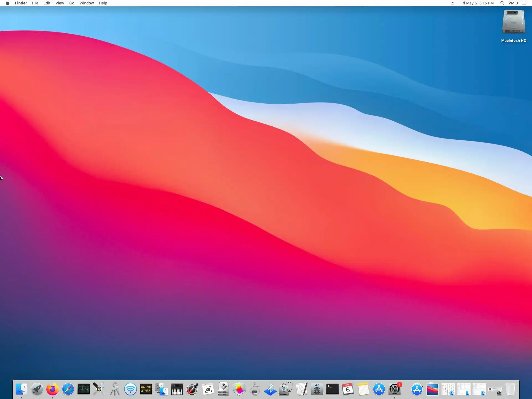Launch Terminal from the Dock

pos(332,389)
